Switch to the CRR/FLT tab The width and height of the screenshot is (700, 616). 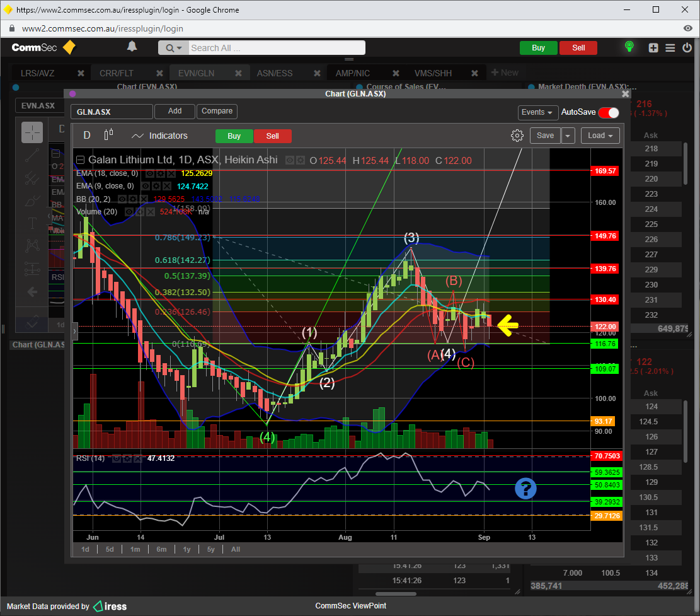pyautogui.click(x=116, y=73)
